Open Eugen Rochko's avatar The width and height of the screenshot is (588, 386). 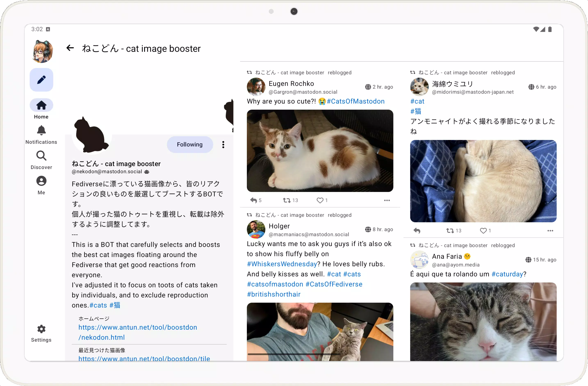(x=256, y=87)
